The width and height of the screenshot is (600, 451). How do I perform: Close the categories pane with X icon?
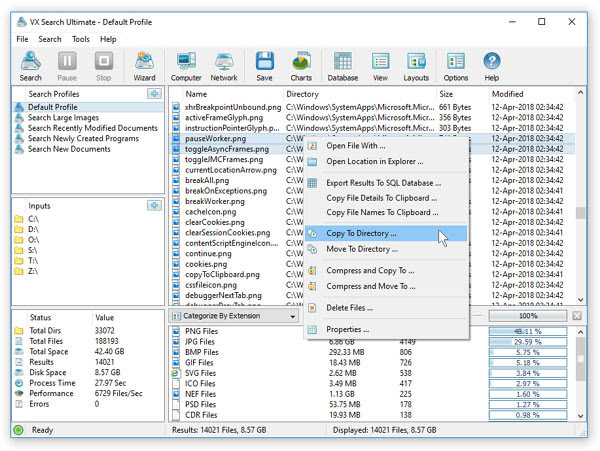point(577,316)
